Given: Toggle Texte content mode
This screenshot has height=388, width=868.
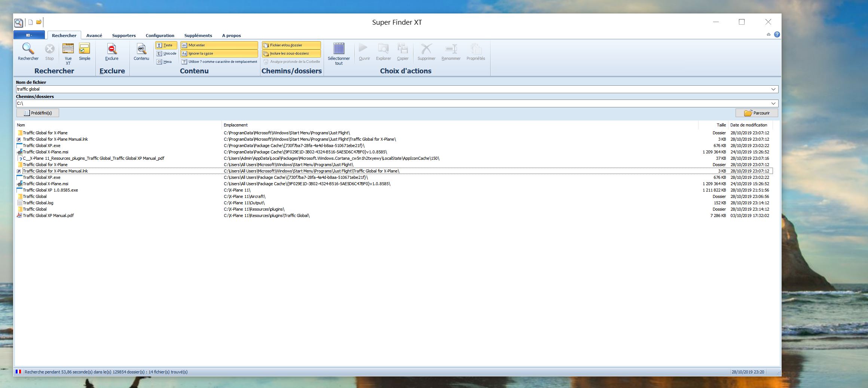Looking at the screenshot, I should point(166,45).
